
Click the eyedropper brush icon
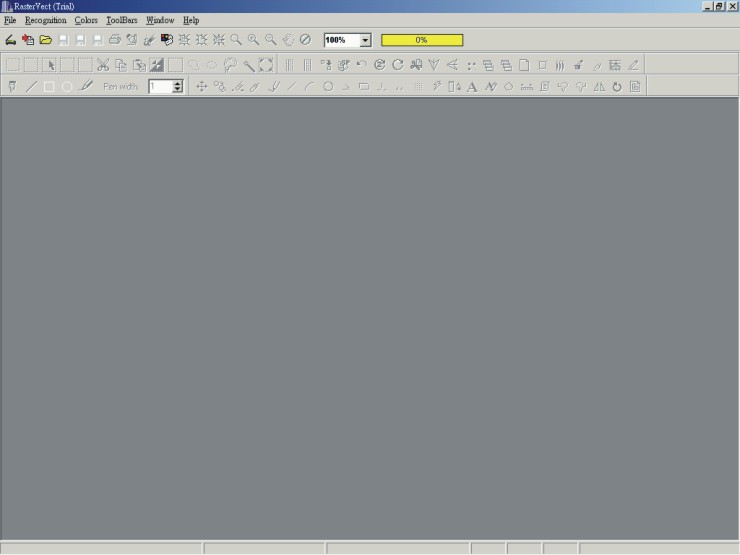(86, 87)
